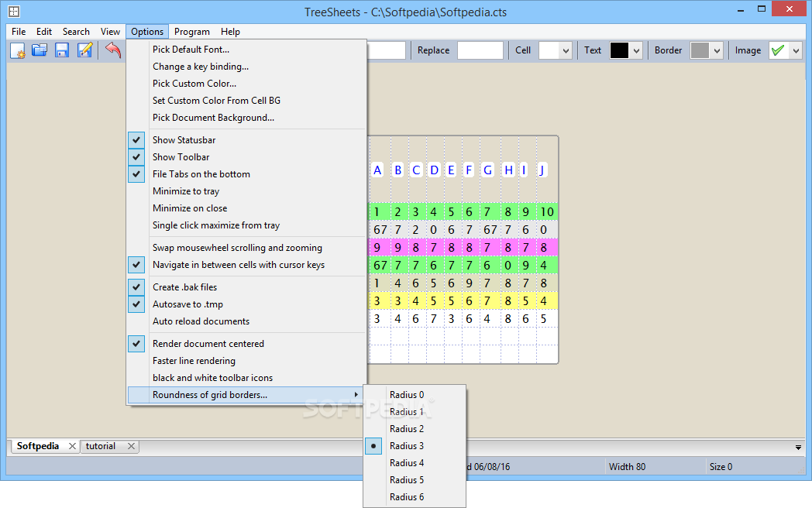812x508 pixels.
Task: Open the File menu
Action: coord(19,32)
